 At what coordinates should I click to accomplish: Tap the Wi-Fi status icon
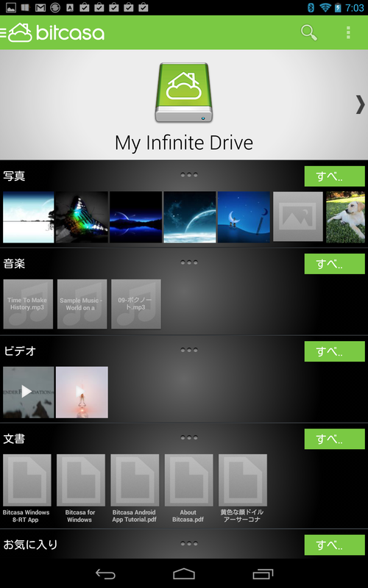[x=325, y=7]
